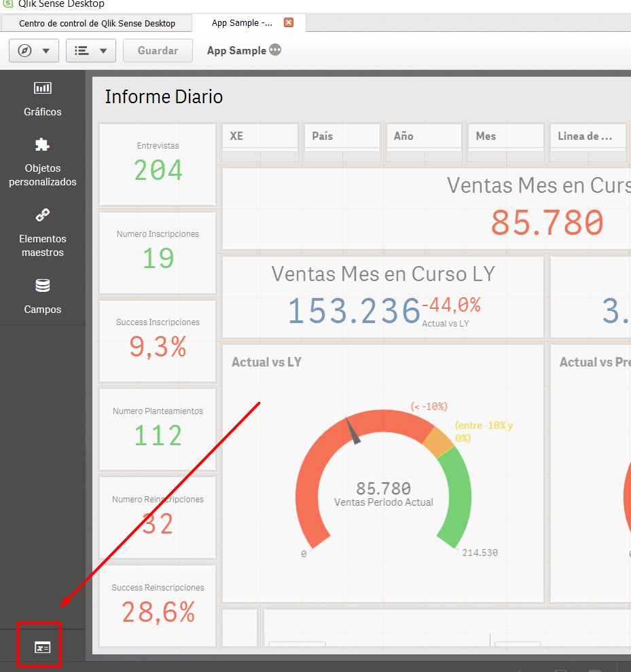
Task: Select Ventas Mes en Curso LY KPI
Action: (383, 297)
